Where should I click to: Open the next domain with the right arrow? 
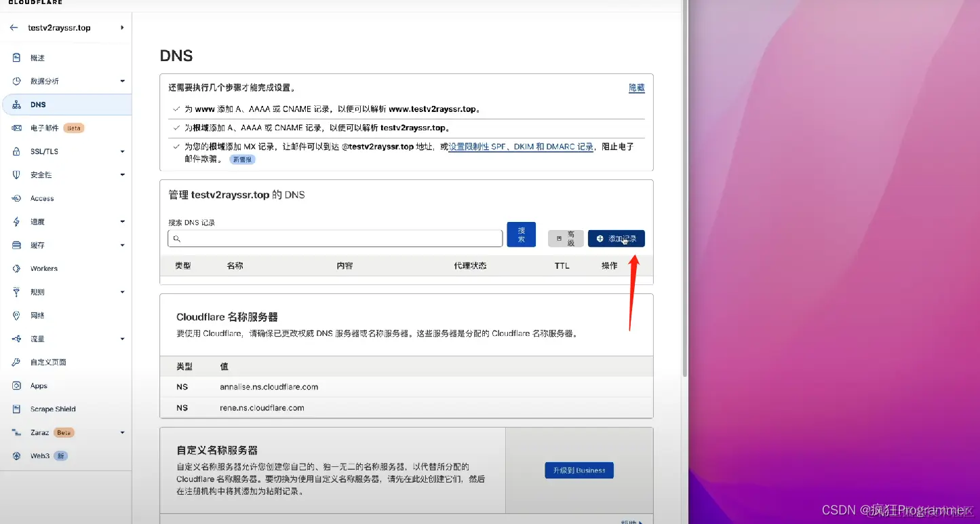121,27
